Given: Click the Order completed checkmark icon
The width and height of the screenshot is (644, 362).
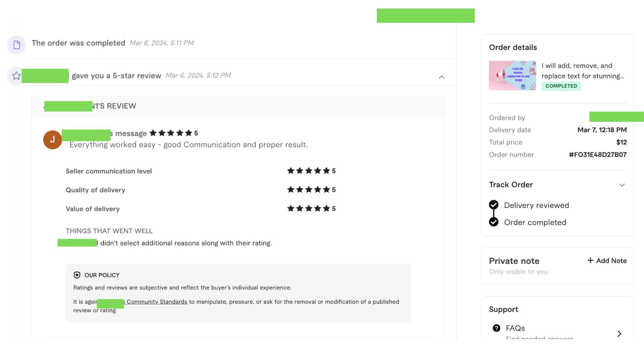Looking at the screenshot, I should (x=494, y=222).
